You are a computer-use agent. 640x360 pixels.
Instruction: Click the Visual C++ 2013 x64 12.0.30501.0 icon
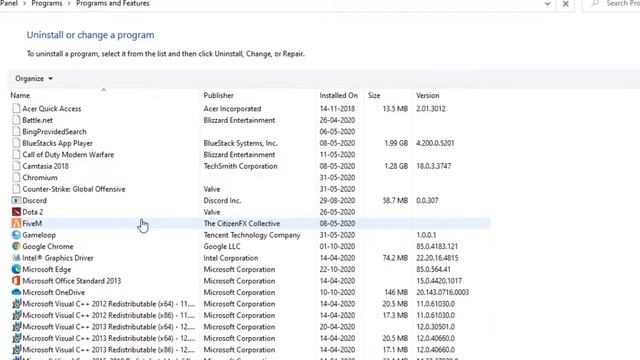point(16,327)
